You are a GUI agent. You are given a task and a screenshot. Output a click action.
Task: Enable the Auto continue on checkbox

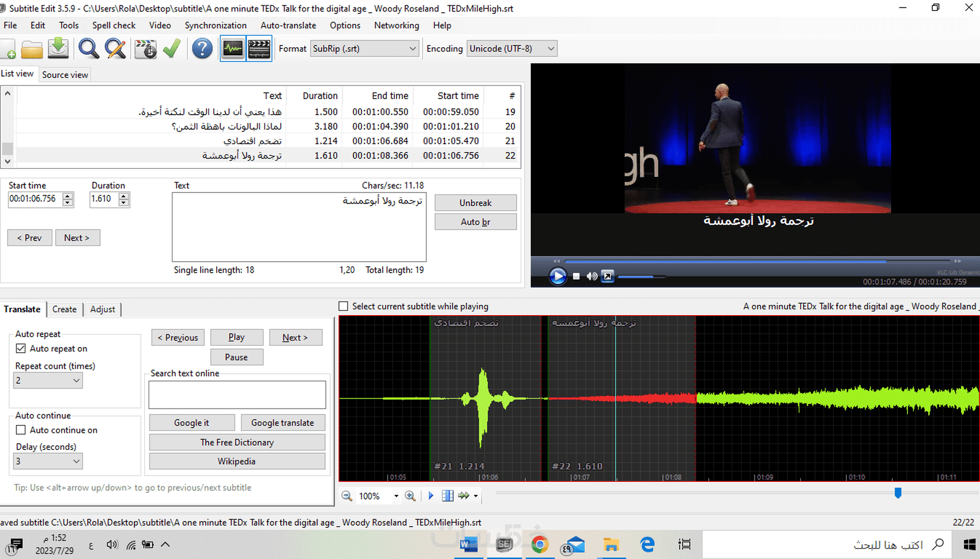[21, 430]
